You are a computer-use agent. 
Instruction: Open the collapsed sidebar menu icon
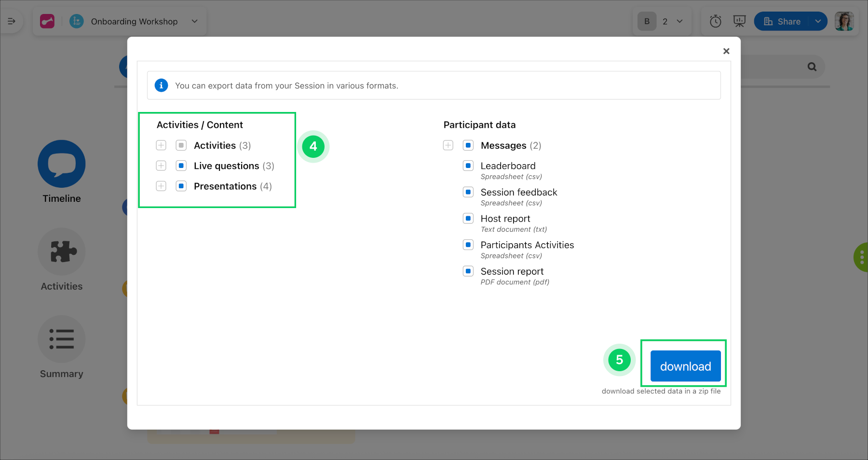tap(11, 21)
